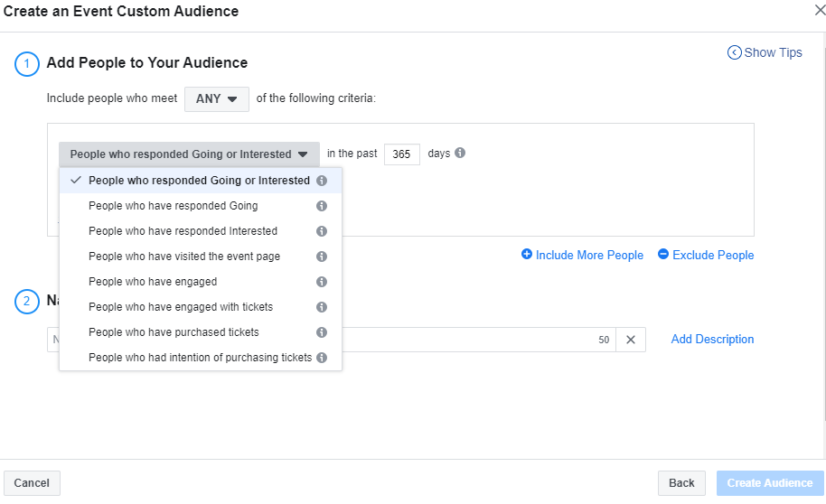
Task: Click info icon next to 'visited the event page'
Action: click(x=322, y=257)
